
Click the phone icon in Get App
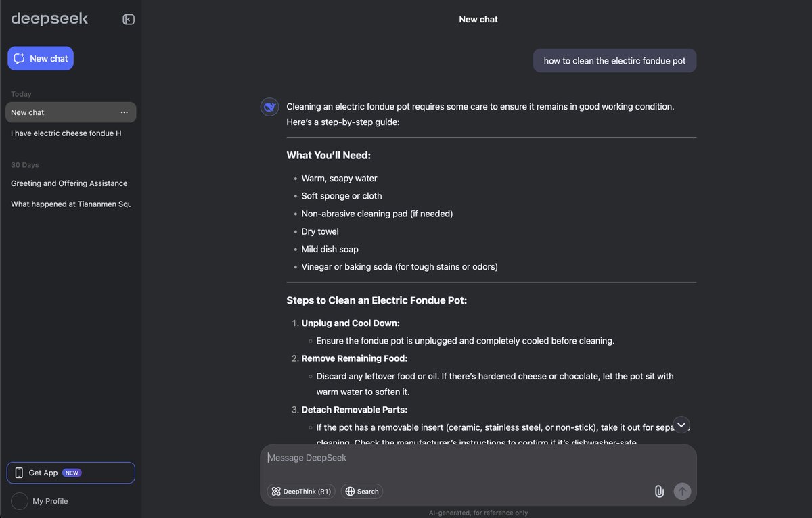19,473
